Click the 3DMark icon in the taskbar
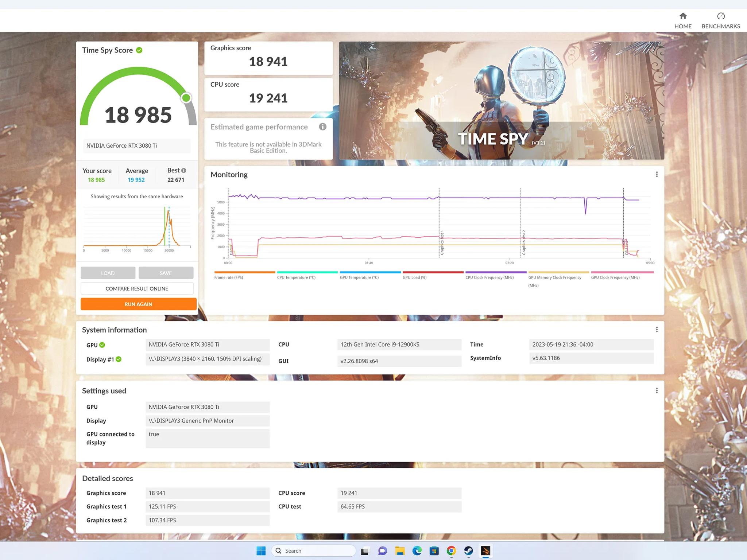Image resolution: width=747 pixels, height=560 pixels. tap(485, 551)
